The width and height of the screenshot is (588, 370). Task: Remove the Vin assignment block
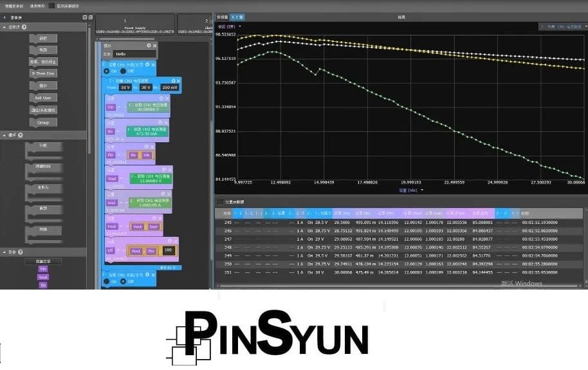[x=167, y=98]
